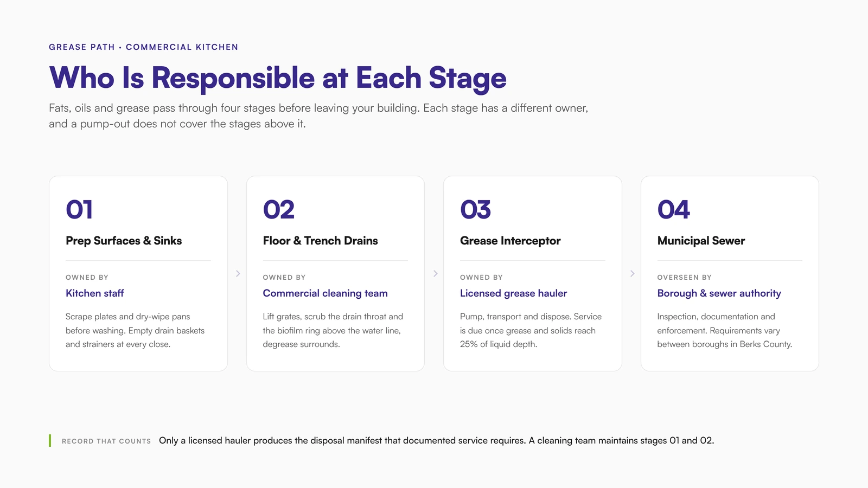Click the Record That Counts label
Viewport: 868px width, 488px height.
pyautogui.click(x=106, y=441)
